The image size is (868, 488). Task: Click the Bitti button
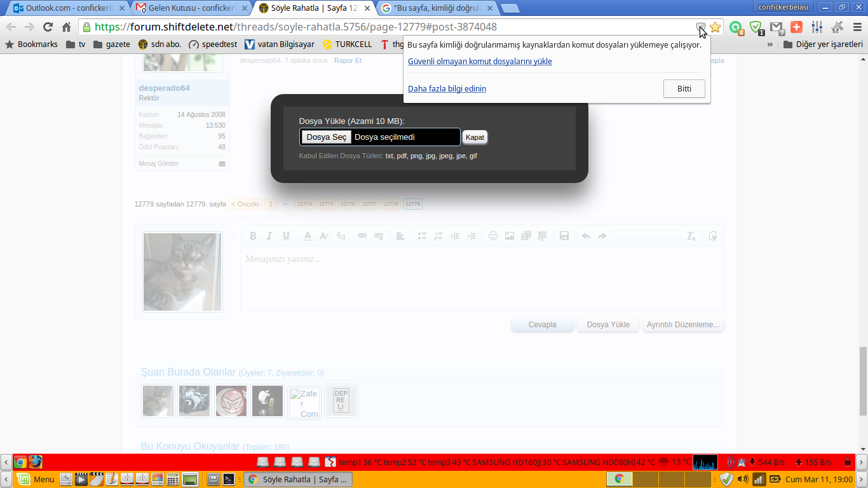coord(684,89)
